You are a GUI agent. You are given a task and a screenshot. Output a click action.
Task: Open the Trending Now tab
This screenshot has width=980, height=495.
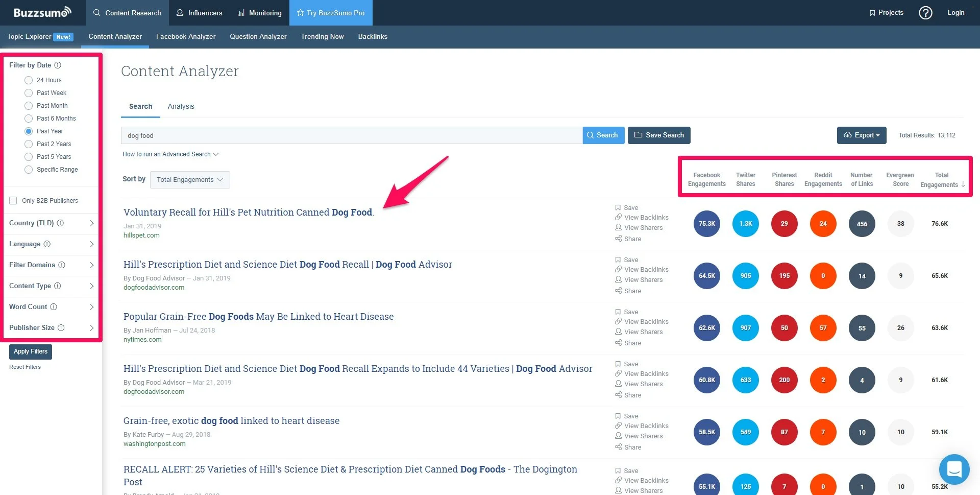pyautogui.click(x=322, y=37)
